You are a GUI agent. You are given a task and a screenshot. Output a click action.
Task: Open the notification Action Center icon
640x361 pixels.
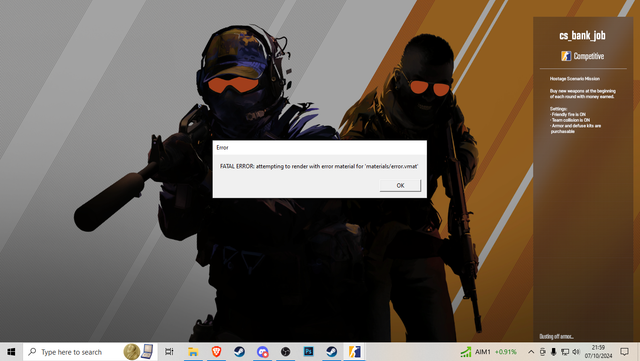point(624,352)
